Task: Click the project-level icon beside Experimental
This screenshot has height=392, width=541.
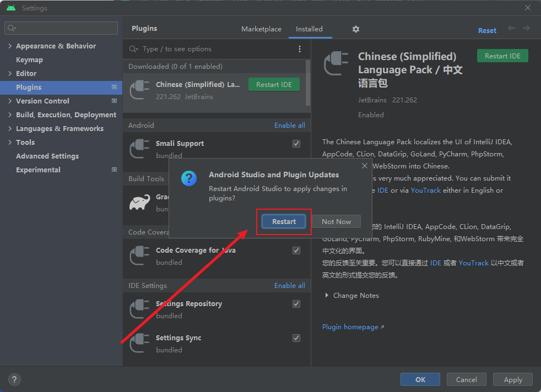Action: 114,170
